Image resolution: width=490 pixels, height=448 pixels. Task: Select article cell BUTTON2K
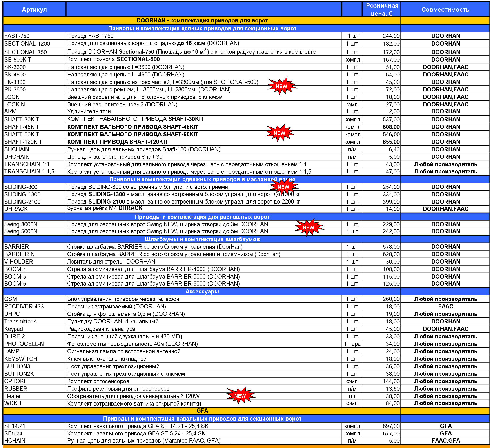point(34,374)
